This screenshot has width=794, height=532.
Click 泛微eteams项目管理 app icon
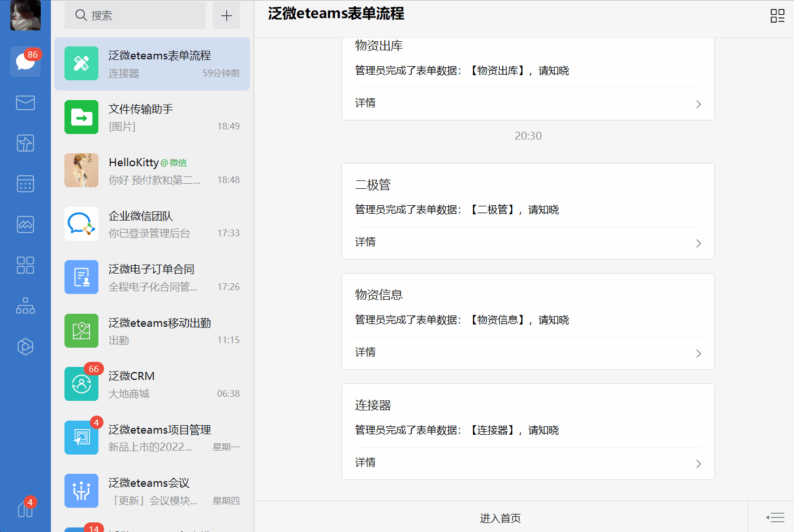[81, 438]
